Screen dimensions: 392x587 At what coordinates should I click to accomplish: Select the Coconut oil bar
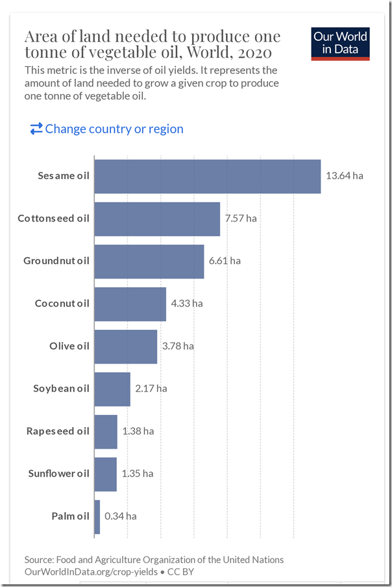(x=130, y=303)
